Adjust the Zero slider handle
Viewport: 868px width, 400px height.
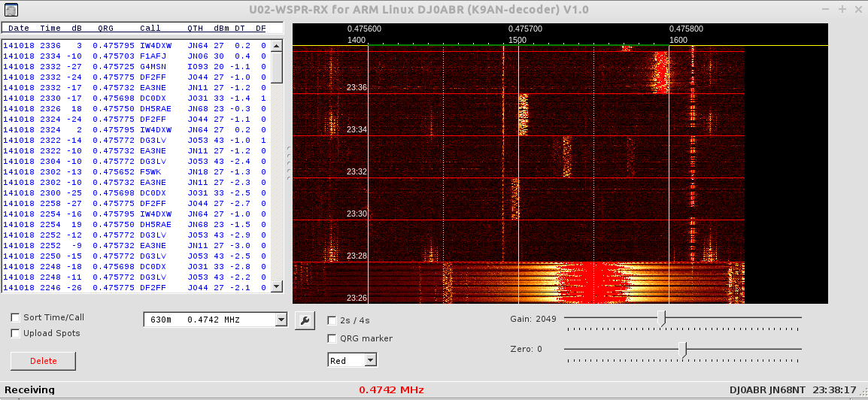coord(682,350)
